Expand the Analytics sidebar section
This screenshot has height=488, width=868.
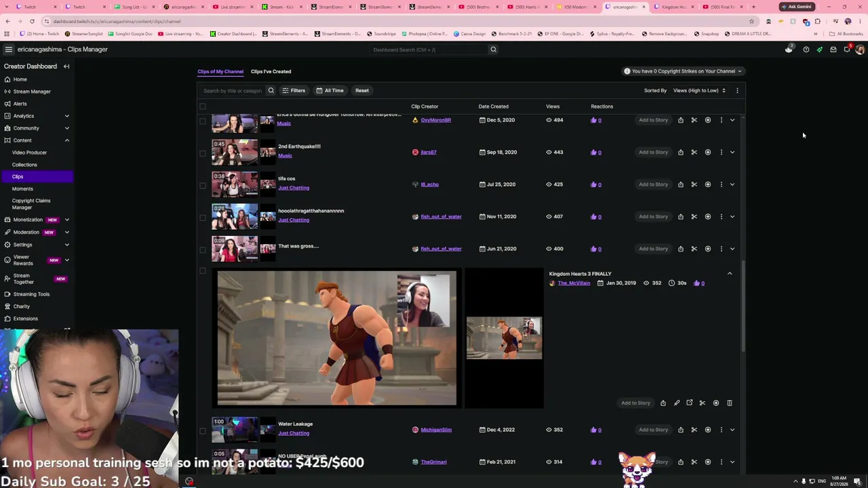[66, 116]
